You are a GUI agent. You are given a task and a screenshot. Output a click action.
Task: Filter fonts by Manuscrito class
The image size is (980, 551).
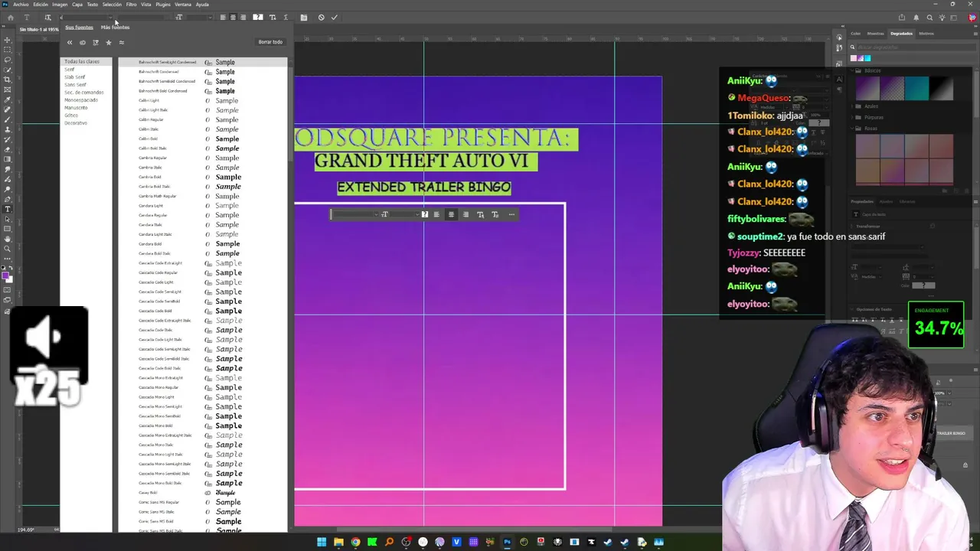pyautogui.click(x=76, y=108)
